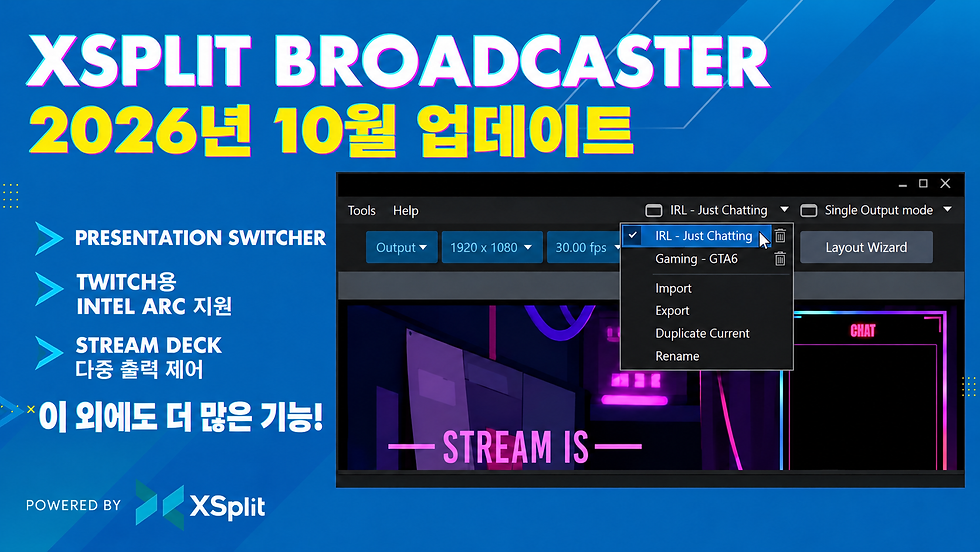Expand the Output dropdown
The image size is (980, 552).
click(401, 248)
